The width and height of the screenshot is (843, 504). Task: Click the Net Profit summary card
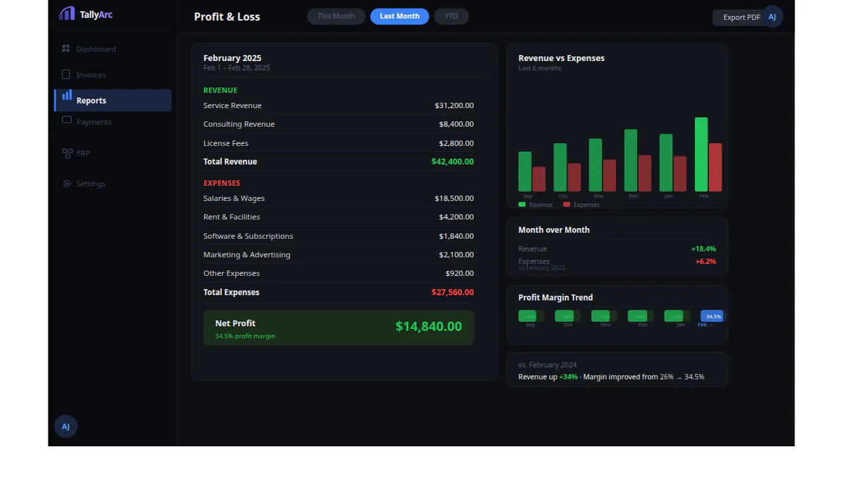click(x=339, y=328)
